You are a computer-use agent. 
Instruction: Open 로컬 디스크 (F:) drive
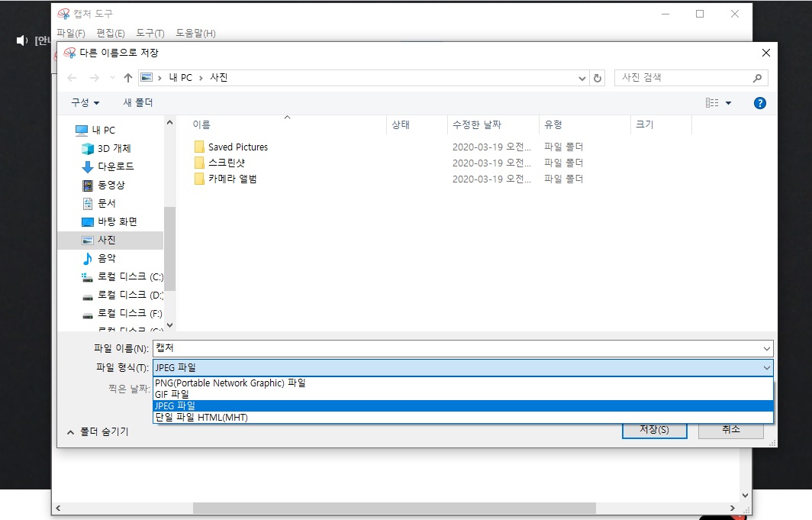(122, 313)
